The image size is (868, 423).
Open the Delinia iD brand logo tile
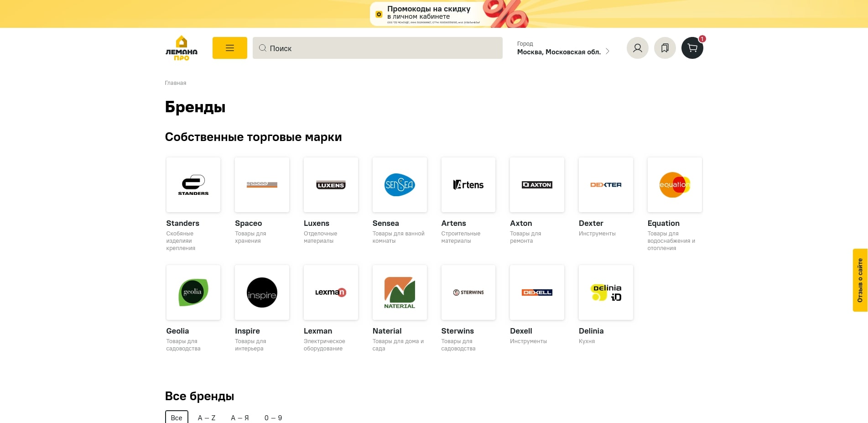coord(606,292)
